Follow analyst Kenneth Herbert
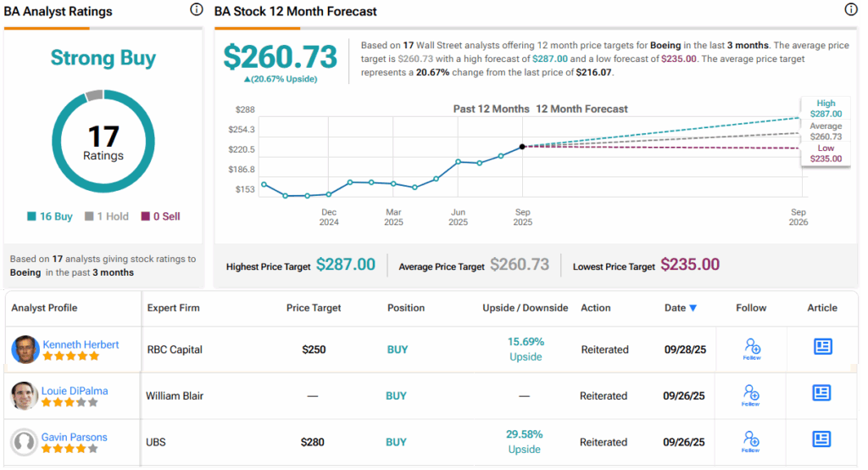 click(x=752, y=350)
